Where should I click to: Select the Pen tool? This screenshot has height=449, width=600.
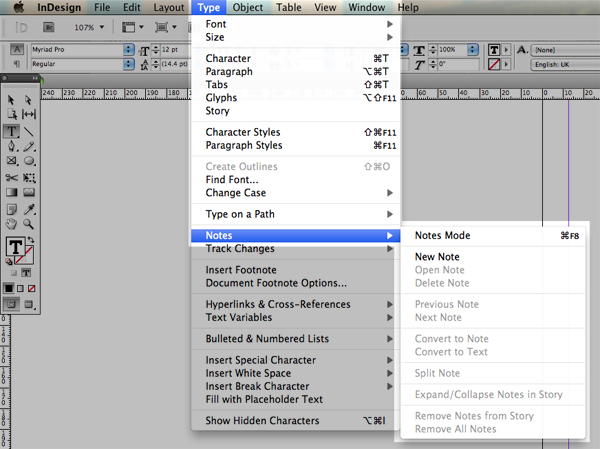click(x=12, y=146)
